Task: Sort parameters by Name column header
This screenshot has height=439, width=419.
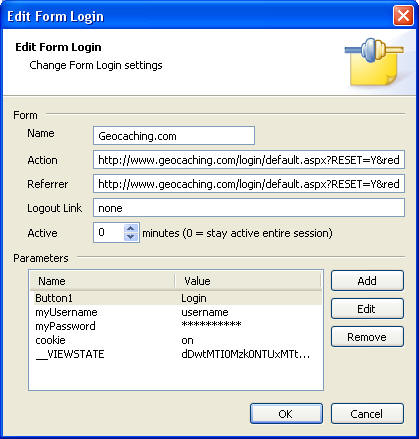Action: [x=102, y=281]
